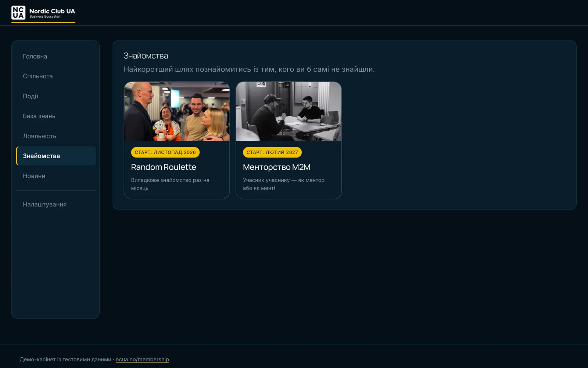Open the Менторство M2M card photo
The image size is (588, 368).
tap(288, 112)
